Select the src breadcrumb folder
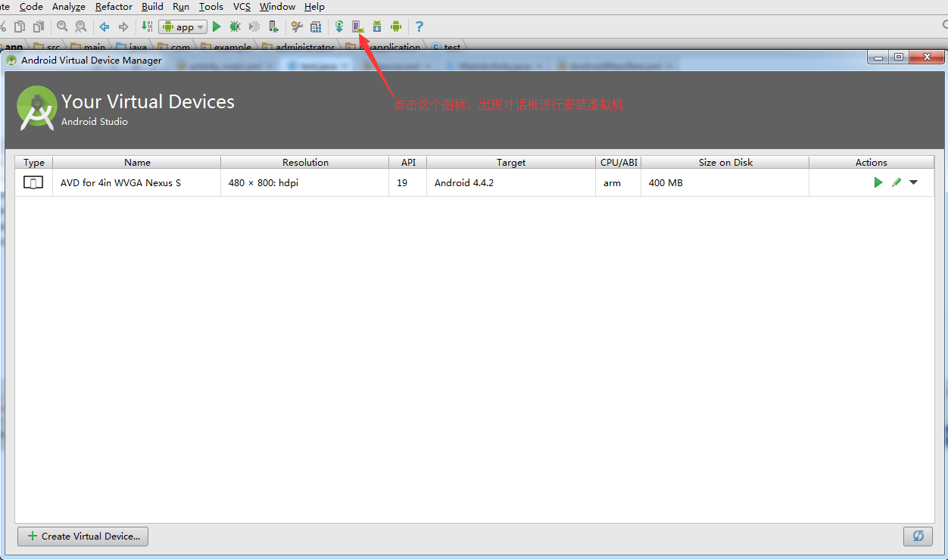This screenshot has width=948, height=560. pos(47,47)
